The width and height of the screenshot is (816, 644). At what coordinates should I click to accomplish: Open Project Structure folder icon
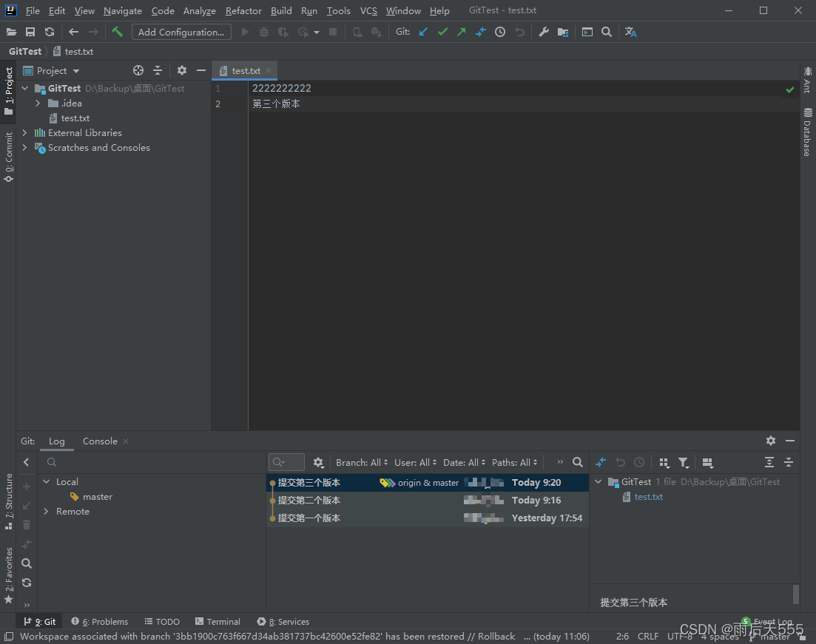pyautogui.click(x=562, y=33)
